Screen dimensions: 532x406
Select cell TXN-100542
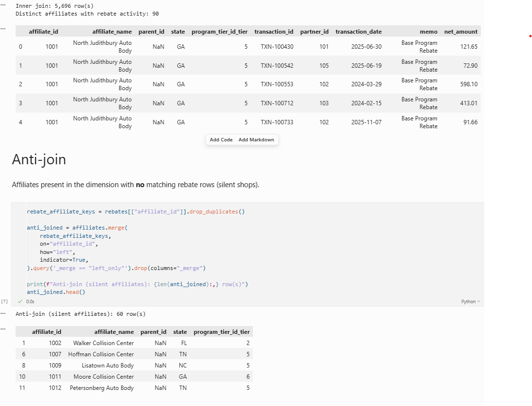click(277, 65)
